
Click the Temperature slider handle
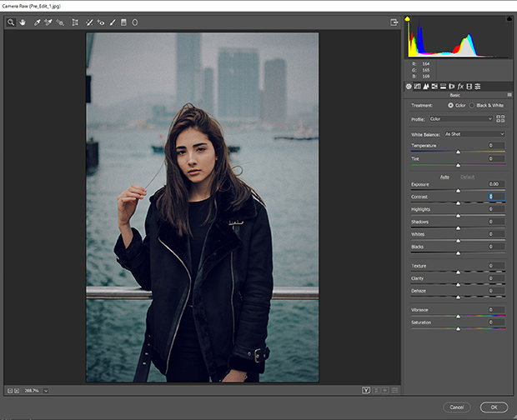pyautogui.click(x=458, y=152)
